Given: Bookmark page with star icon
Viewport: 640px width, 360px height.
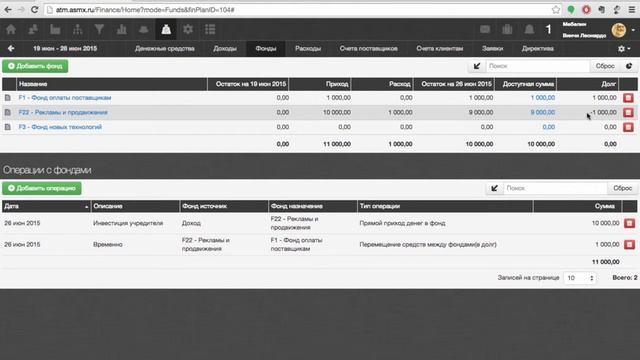Looking at the screenshot, I should (x=556, y=9).
